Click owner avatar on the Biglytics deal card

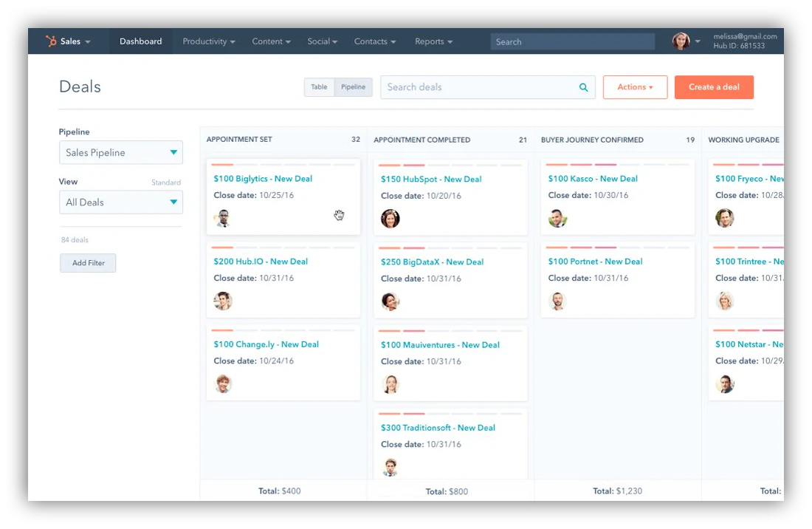(223, 218)
